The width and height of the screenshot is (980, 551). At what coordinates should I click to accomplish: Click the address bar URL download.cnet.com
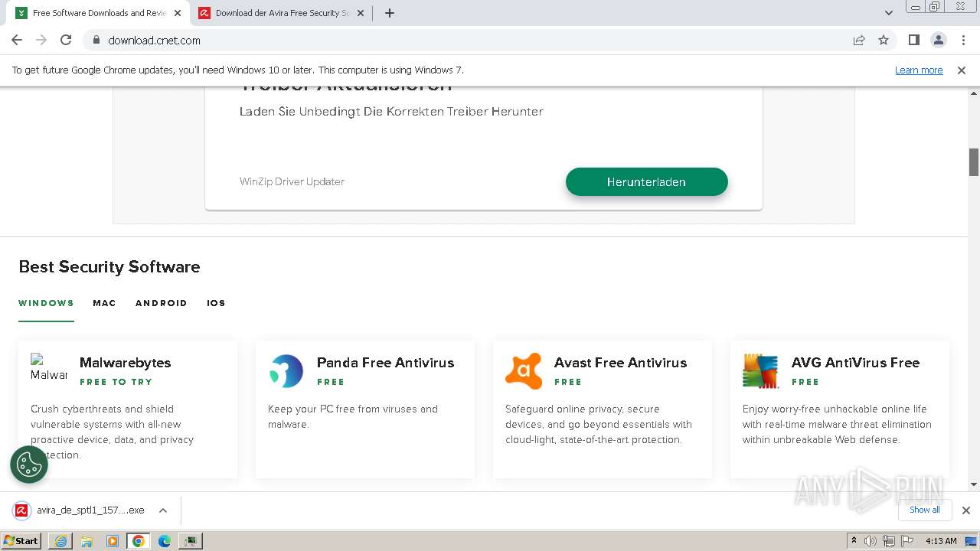tap(154, 41)
